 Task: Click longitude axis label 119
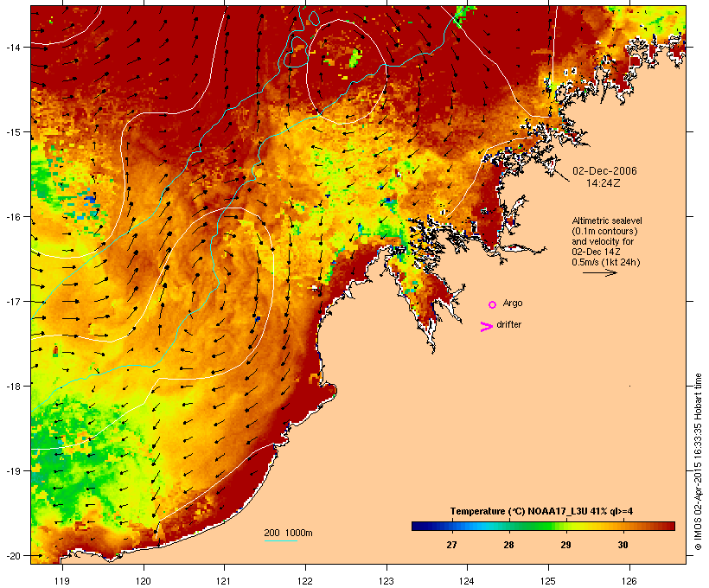[62, 581]
